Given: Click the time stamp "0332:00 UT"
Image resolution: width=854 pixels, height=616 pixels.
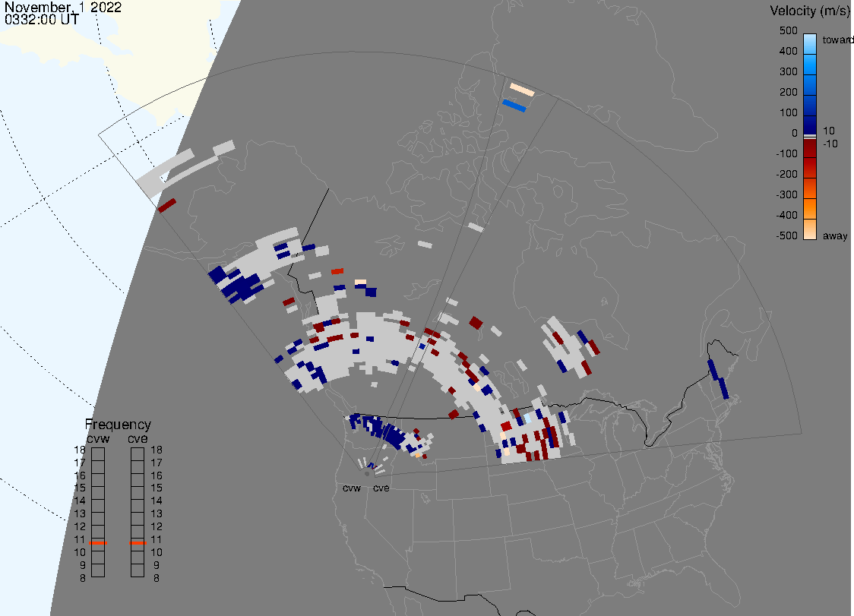Looking at the screenshot, I should coord(41,20).
